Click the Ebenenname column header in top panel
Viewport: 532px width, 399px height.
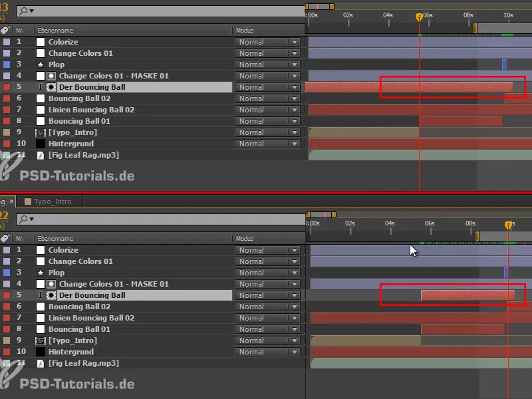tap(55, 31)
